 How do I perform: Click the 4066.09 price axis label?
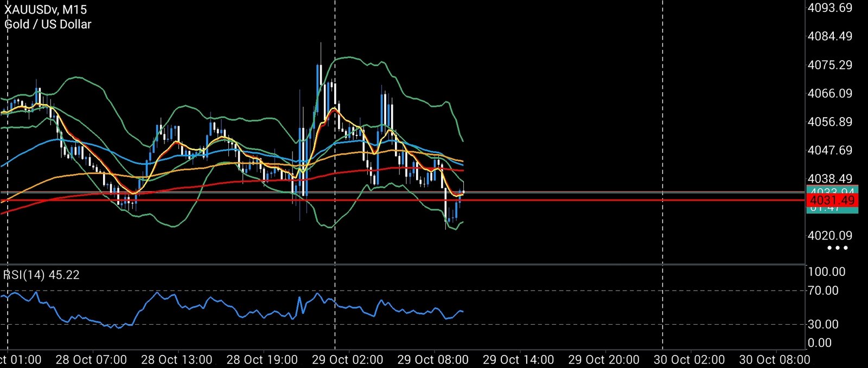(830, 93)
